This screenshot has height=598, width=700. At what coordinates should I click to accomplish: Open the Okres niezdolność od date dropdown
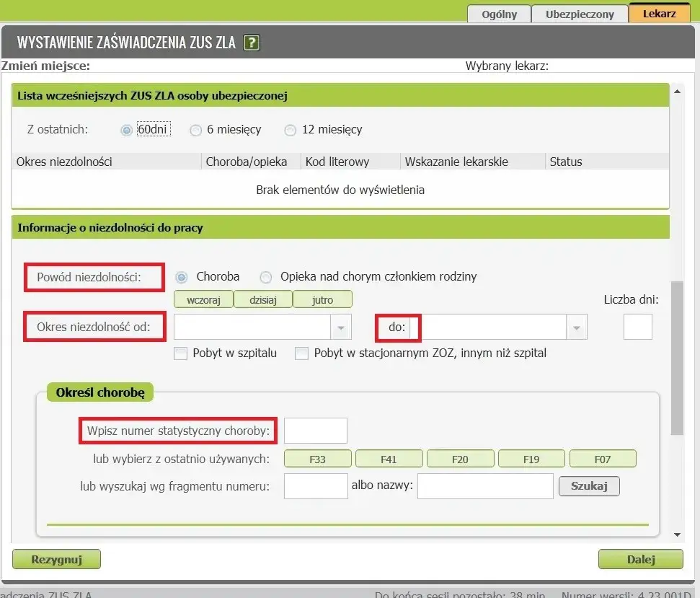click(340, 327)
